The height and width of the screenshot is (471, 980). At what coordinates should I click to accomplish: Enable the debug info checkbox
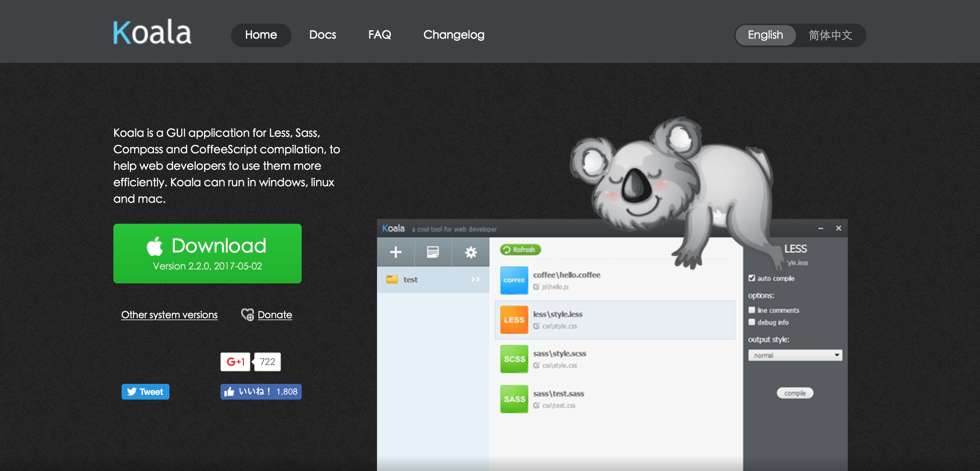click(x=752, y=322)
